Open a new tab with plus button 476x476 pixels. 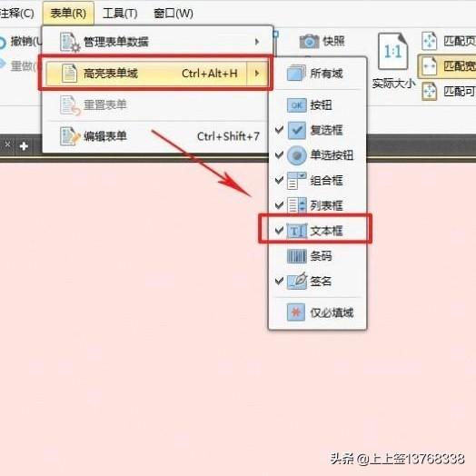pos(24,146)
